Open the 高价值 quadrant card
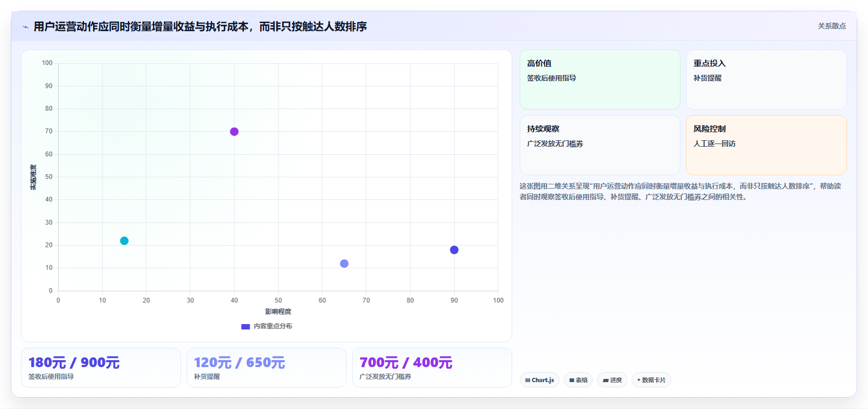Viewport: 868px width, 409px height. pyautogui.click(x=600, y=80)
